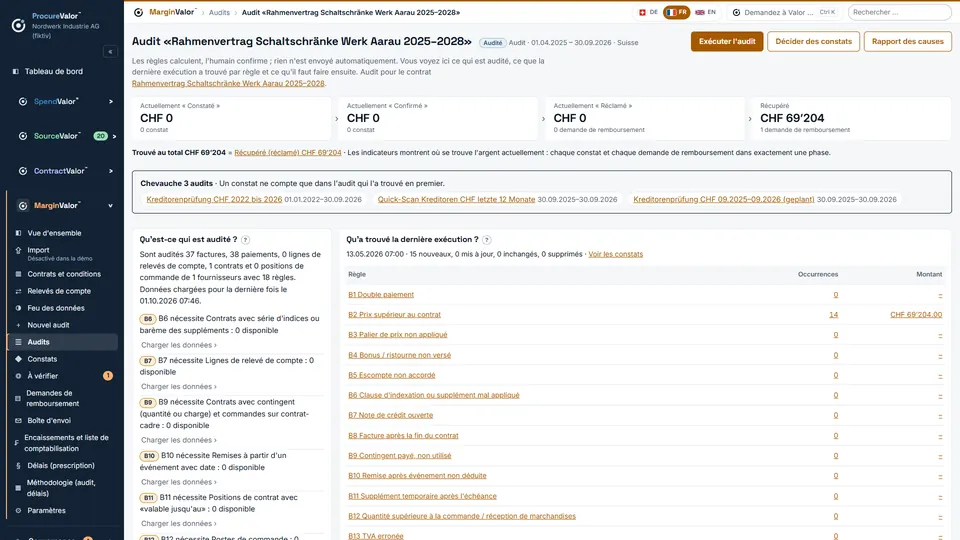Open the Rahmenvertrag Schaltschränke contract link

(228, 83)
